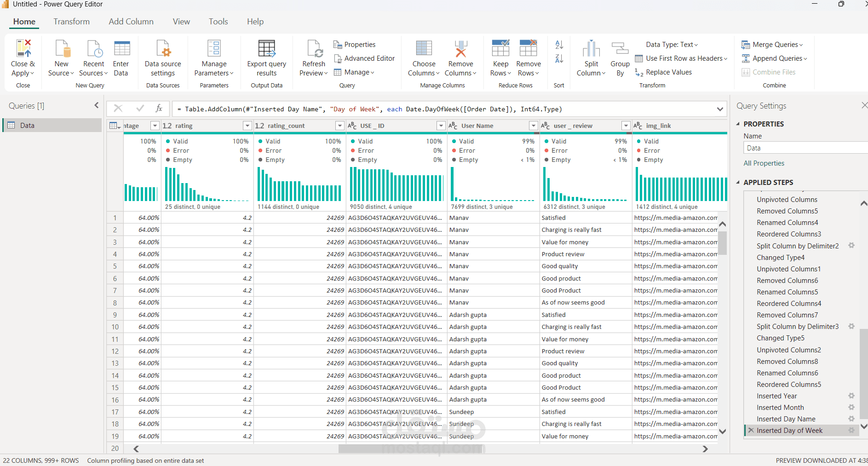Image resolution: width=868 pixels, height=466 pixels.
Task: Click the Group By icon
Action: click(x=620, y=49)
